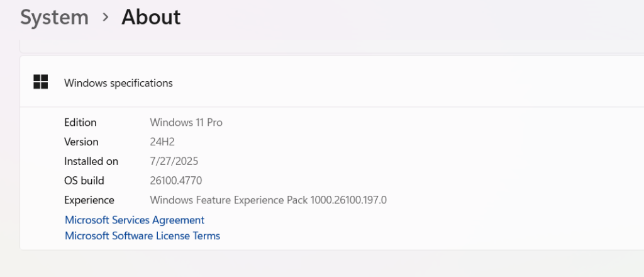Select the Windows Feature Experience Pack value

[268, 200]
